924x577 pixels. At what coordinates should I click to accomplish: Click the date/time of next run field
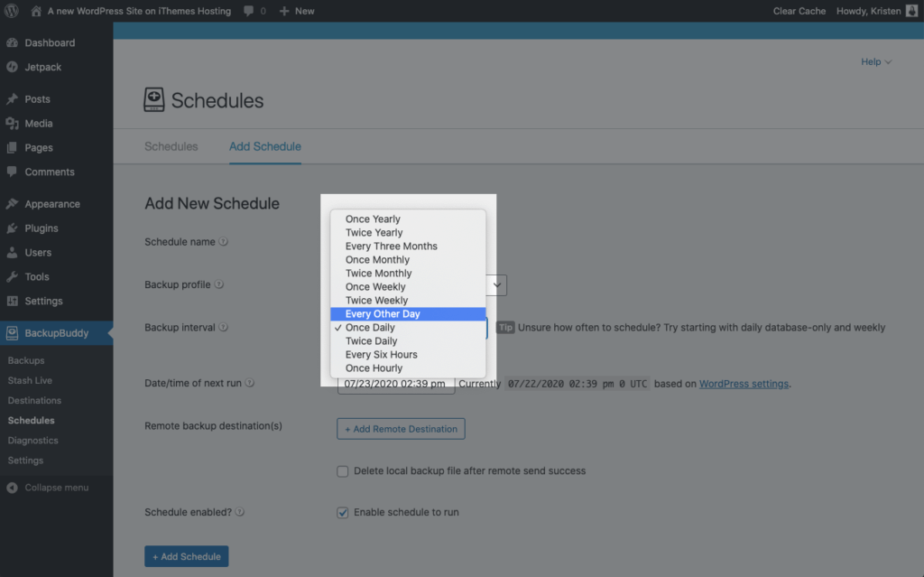coord(395,385)
